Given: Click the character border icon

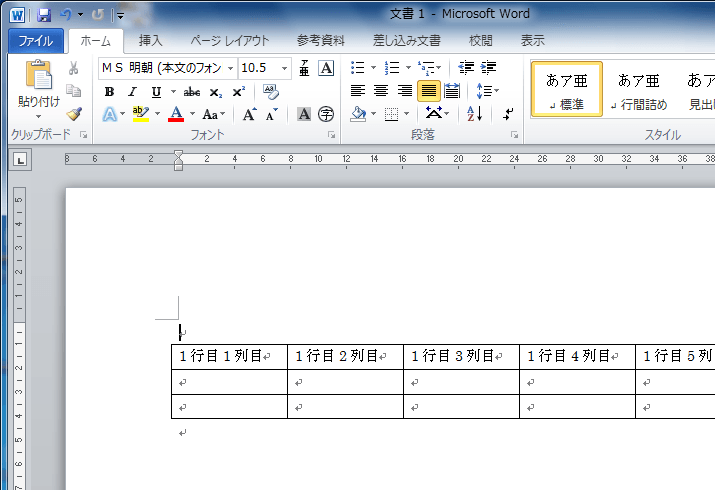Looking at the screenshot, I should click(x=326, y=68).
